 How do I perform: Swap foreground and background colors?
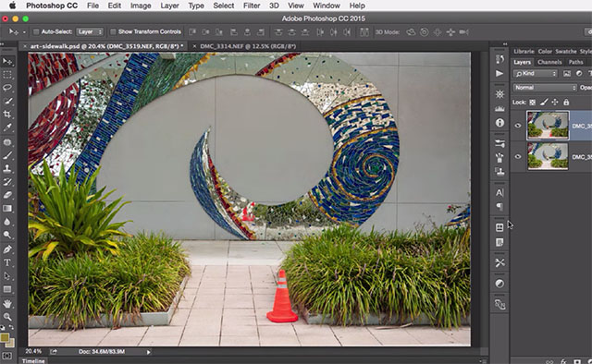tap(11, 327)
